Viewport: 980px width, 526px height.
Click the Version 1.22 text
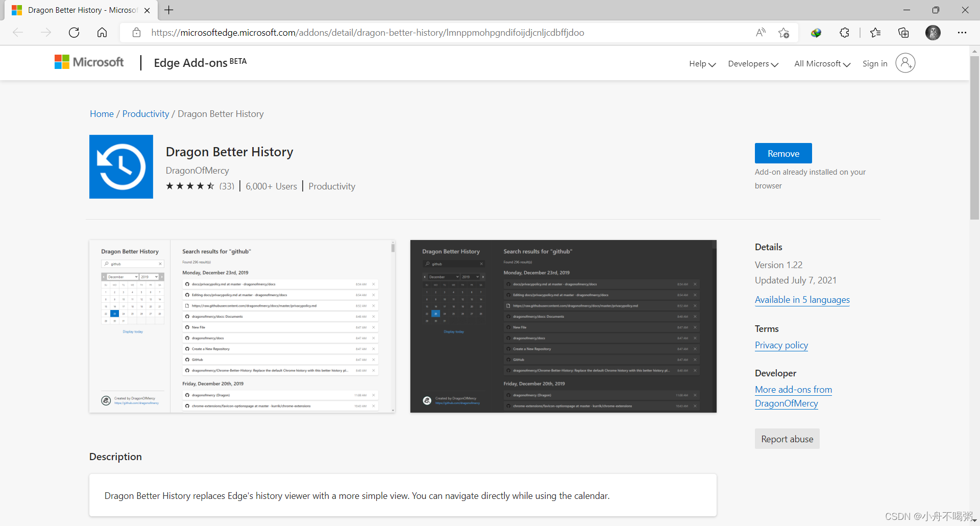778,265
